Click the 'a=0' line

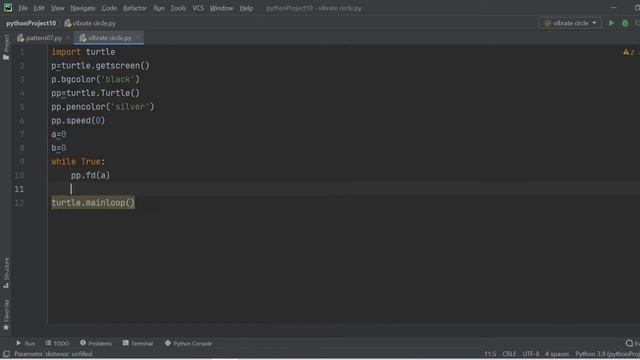[58, 134]
